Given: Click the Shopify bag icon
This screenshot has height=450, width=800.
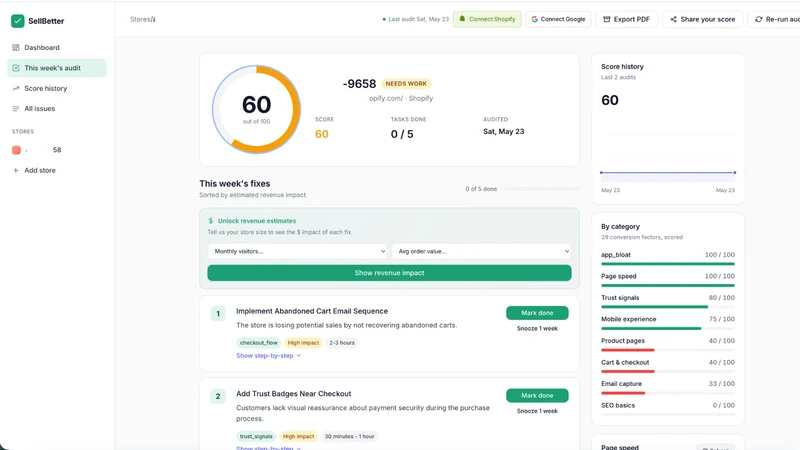Looking at the screenshot, I should (x=462, y=19).
